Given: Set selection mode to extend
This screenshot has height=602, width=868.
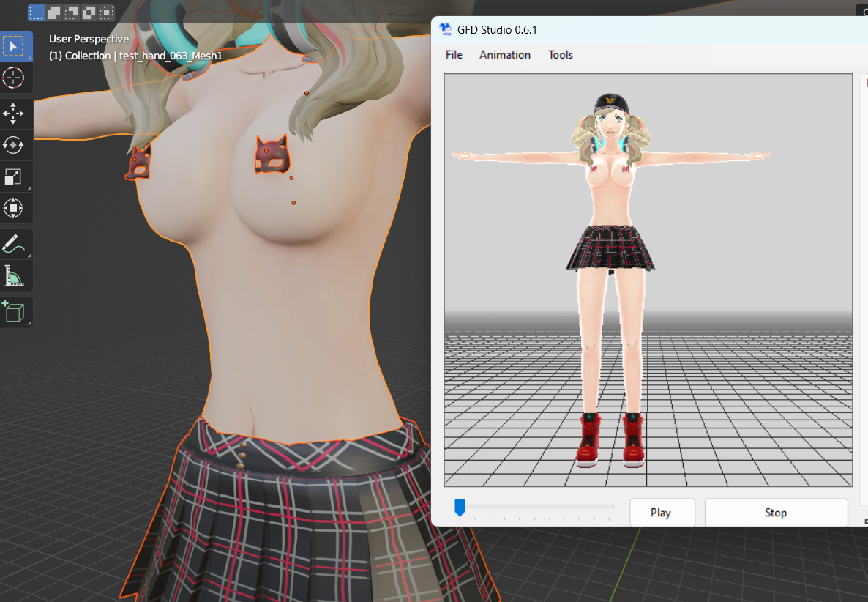Looking at the screenshot, I should pos(53,12).
